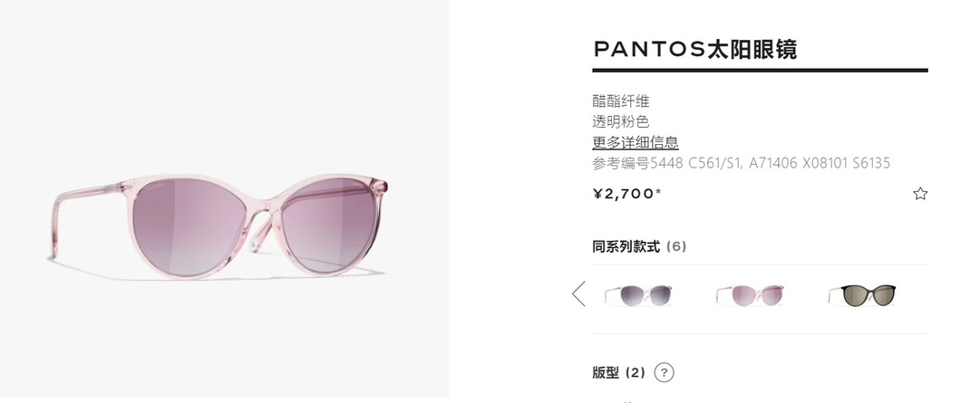
Task: Click the large pink sunglasses product image
Action: [218, 225]
